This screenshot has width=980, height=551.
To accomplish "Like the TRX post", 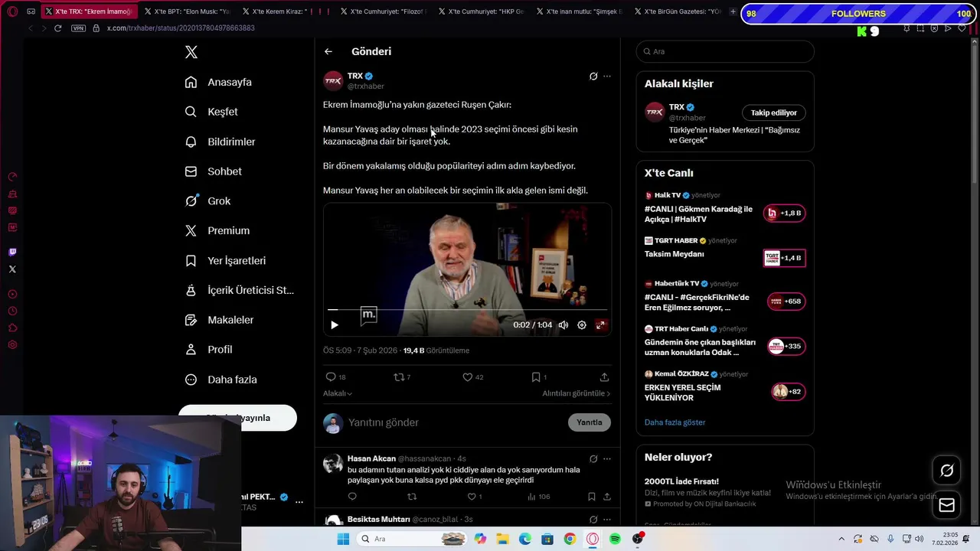I will [472, 377].
